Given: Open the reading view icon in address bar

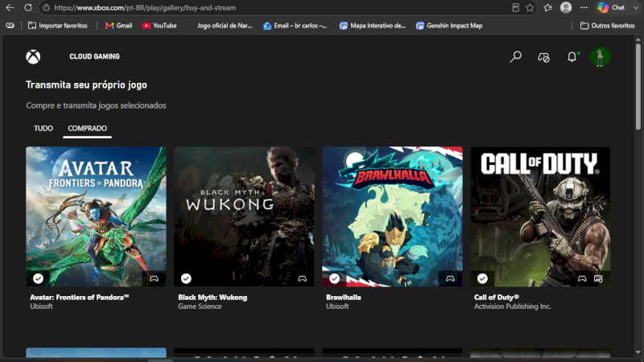Looking at the screenshot, I should pyautogui.click(x=515, y=7).
